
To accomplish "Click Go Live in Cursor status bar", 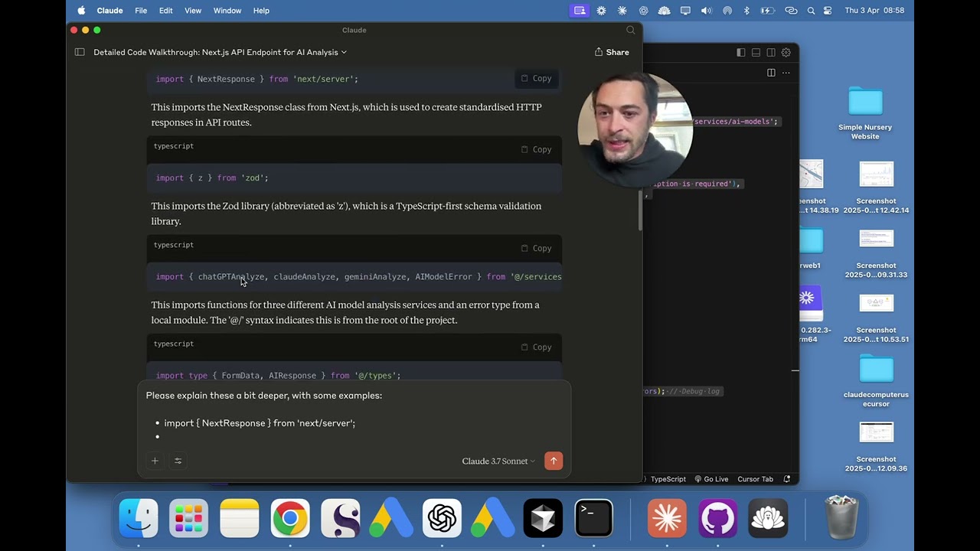I will pos(711,479).
